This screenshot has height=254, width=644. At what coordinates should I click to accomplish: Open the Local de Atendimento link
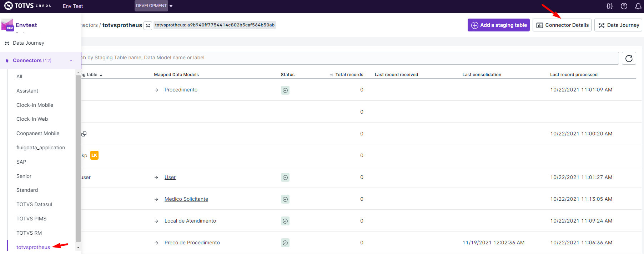pos(190,221)
